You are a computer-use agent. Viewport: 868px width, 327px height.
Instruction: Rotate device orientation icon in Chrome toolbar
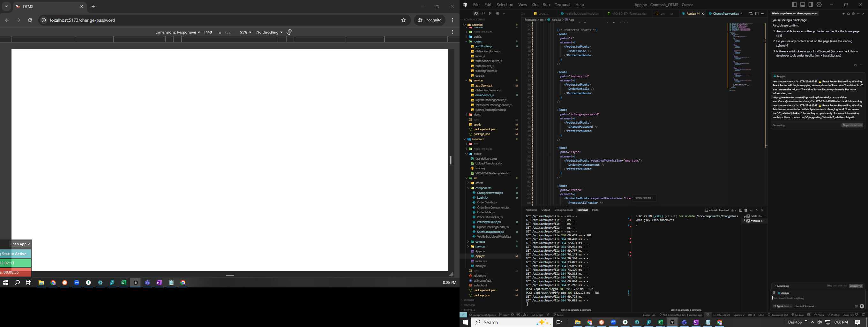[x=289, y=32]
